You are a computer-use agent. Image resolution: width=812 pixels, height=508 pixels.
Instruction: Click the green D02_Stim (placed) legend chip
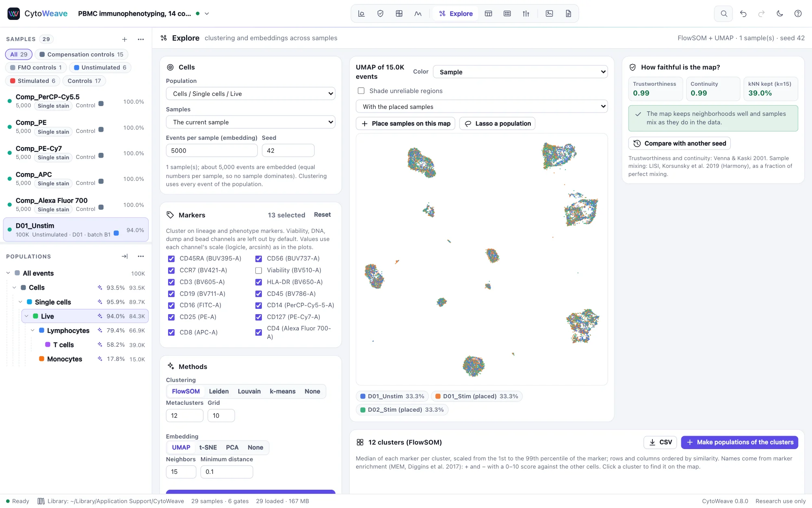click(402, 410)
